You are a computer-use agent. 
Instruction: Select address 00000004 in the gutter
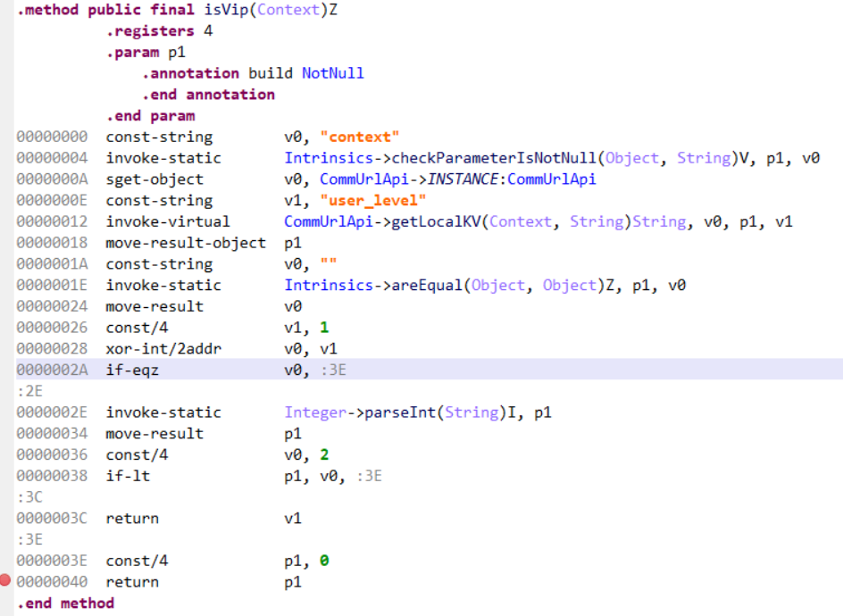pos(52,158)
